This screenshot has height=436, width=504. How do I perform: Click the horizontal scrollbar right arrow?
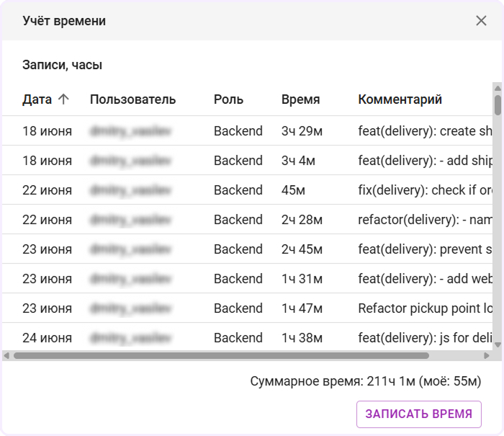click(486, 355)
